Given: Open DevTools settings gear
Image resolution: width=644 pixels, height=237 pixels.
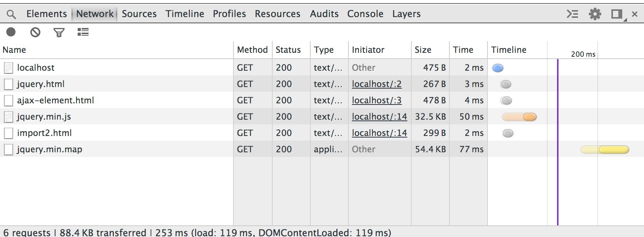Looking at the screenshot, I should [x=595, y=14].
